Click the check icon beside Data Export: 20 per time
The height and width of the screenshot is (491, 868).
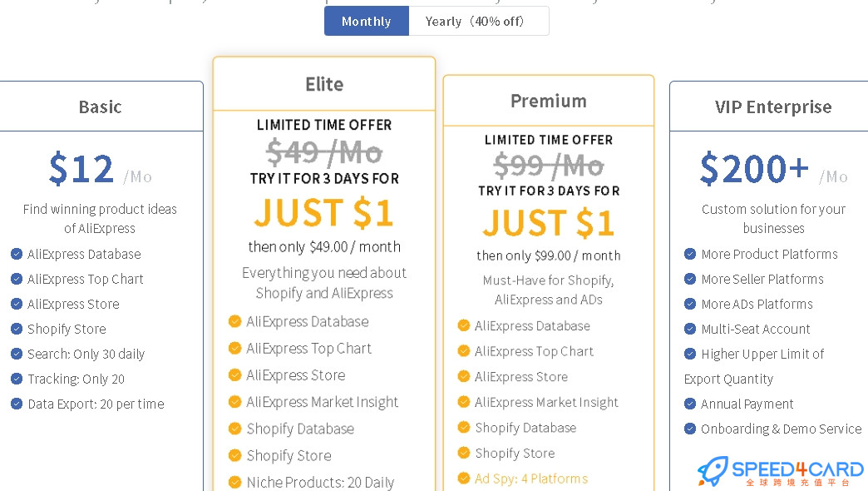tap(17, 404)
